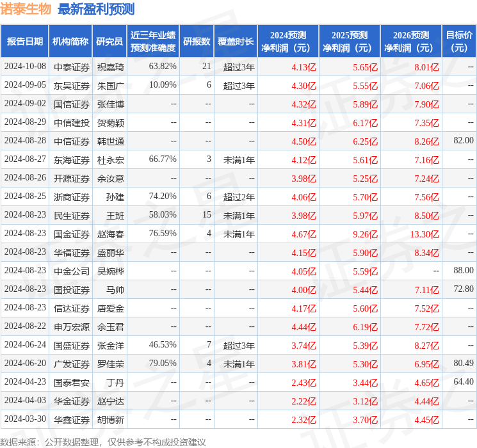Click the 4.45亿 forecast value

coord(427,420)
